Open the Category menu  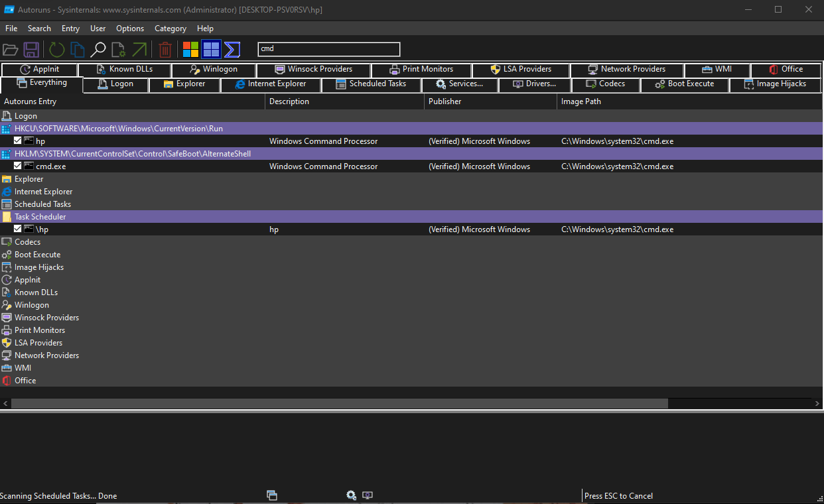point(171,29)
